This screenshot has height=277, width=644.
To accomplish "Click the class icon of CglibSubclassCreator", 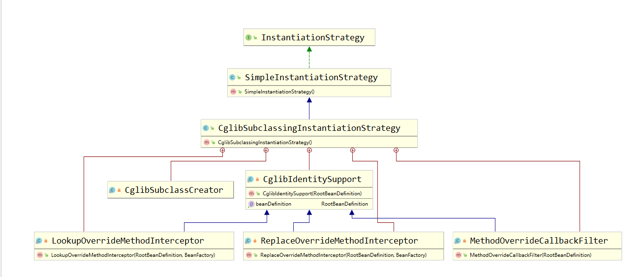I will pyautogui.click(x=112, y=190).
